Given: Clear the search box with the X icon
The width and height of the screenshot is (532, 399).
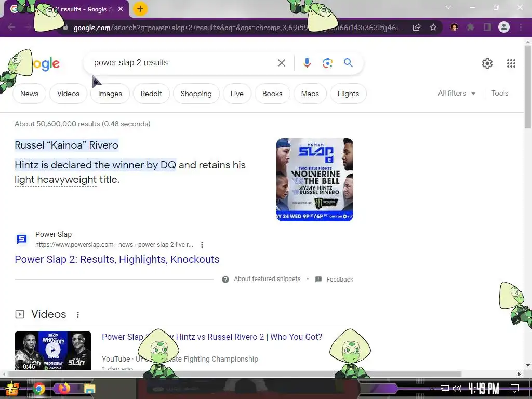Looking at the screenshot, I should tap(281, 63).
